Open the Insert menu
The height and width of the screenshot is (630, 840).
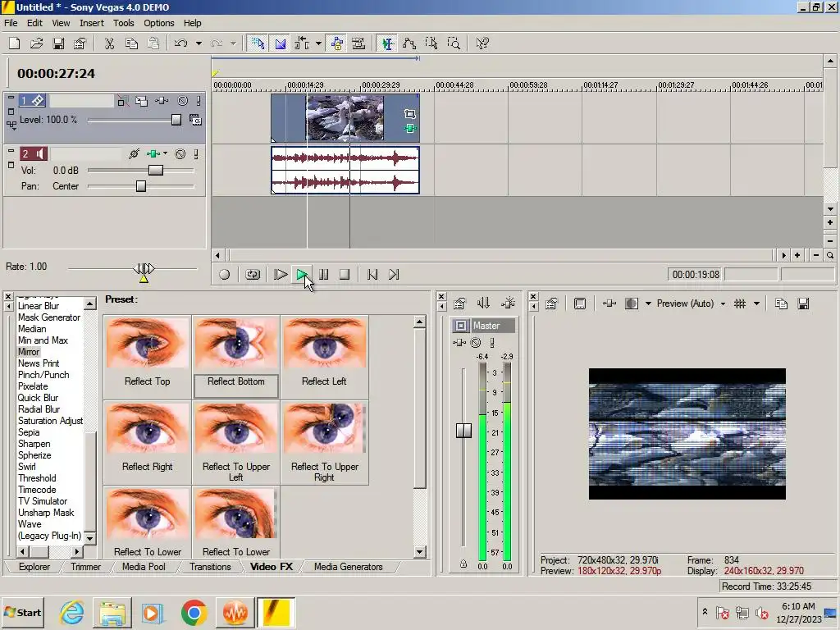tap(92, 23)
